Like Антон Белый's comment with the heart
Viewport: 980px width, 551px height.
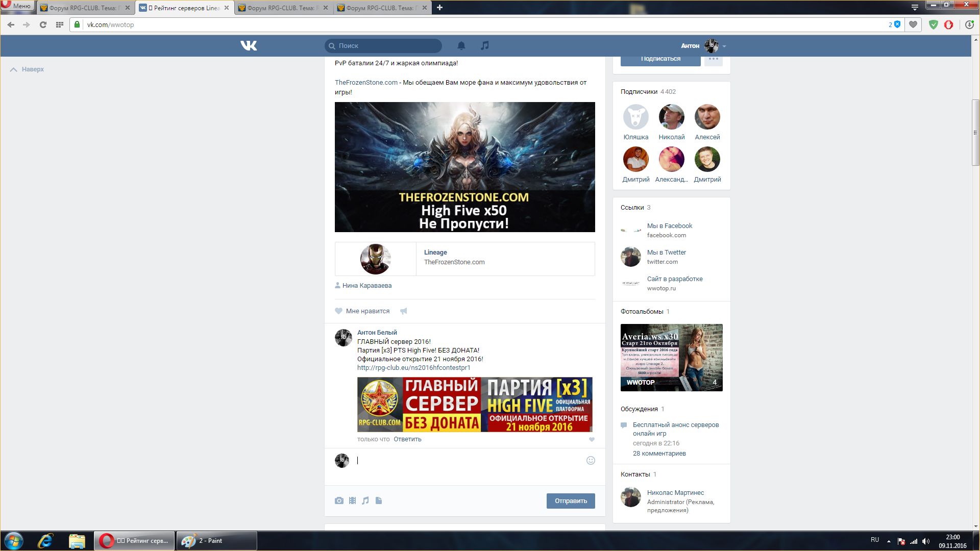point(592,440)
